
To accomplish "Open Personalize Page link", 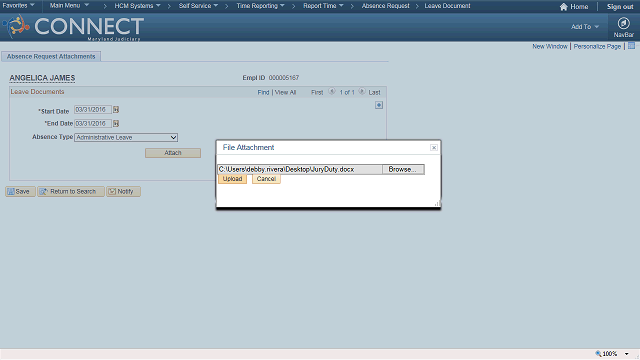I will point(597,47).
